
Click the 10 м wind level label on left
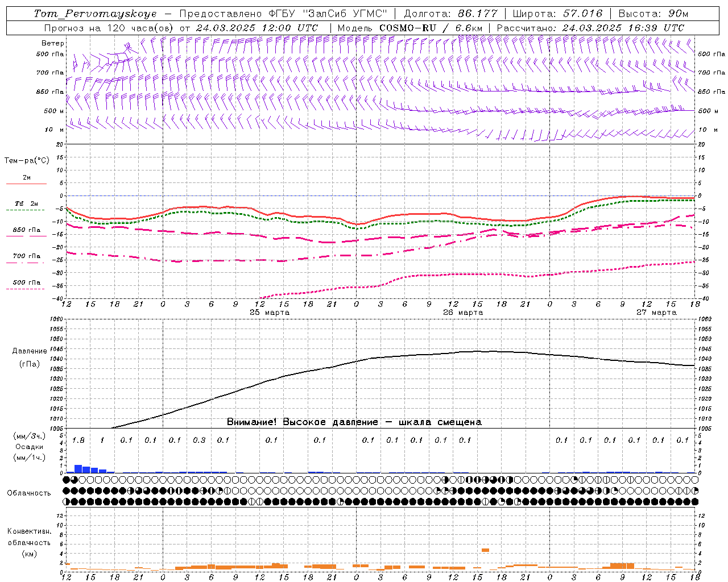54,130
